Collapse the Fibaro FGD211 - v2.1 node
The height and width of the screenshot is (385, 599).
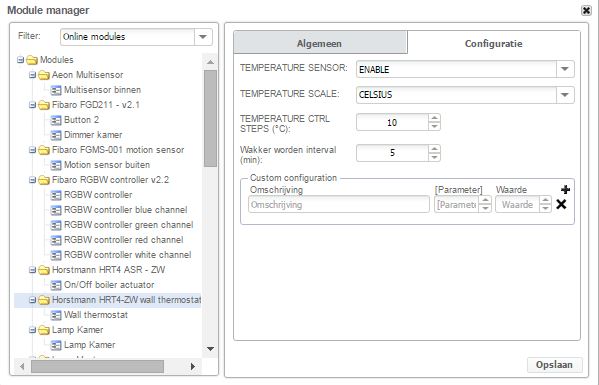(32, 105)
